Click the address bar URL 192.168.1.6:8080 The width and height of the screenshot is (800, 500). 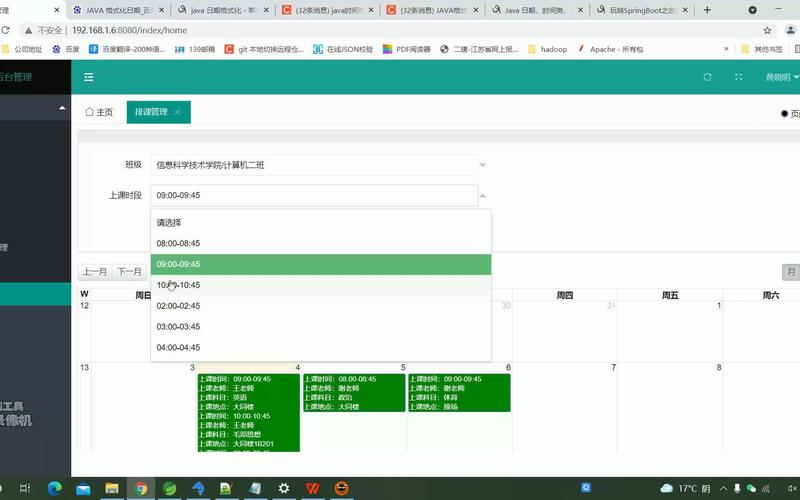tap(130, 31)
